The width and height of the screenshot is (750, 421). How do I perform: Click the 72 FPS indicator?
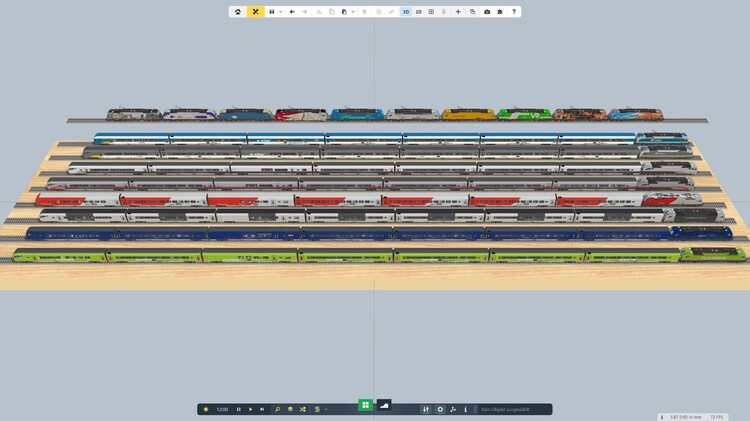coord(717,417)
